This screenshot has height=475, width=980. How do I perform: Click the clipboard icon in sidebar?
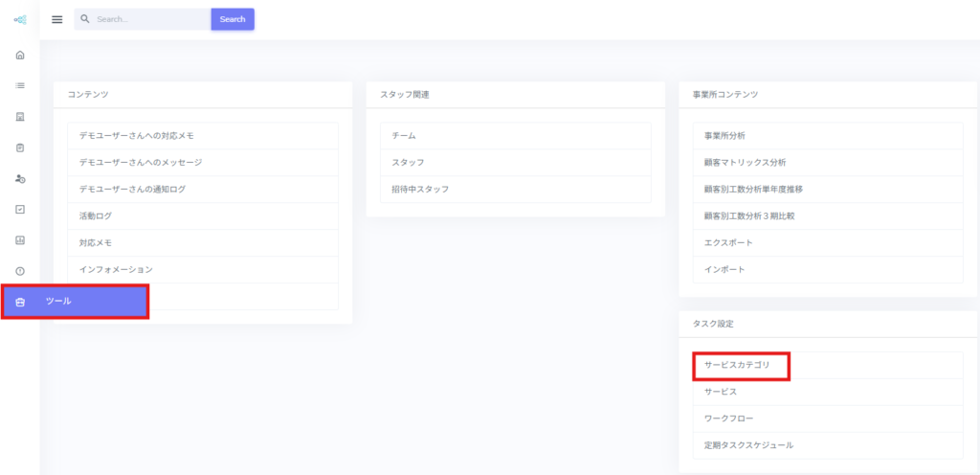pos(20,147)
